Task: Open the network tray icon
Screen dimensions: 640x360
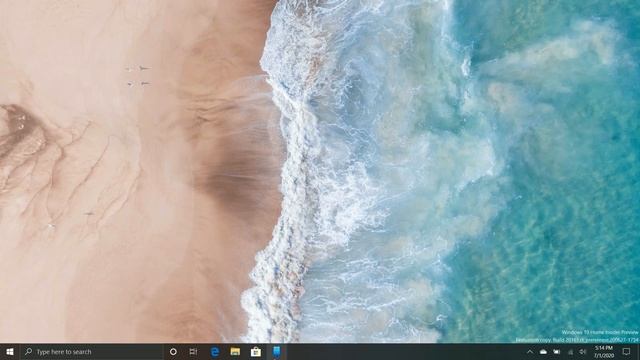Action: point(570,351)
